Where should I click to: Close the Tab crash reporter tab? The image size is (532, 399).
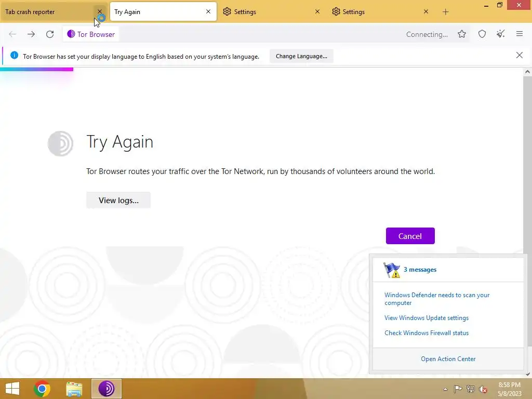(x=100, y=11)
